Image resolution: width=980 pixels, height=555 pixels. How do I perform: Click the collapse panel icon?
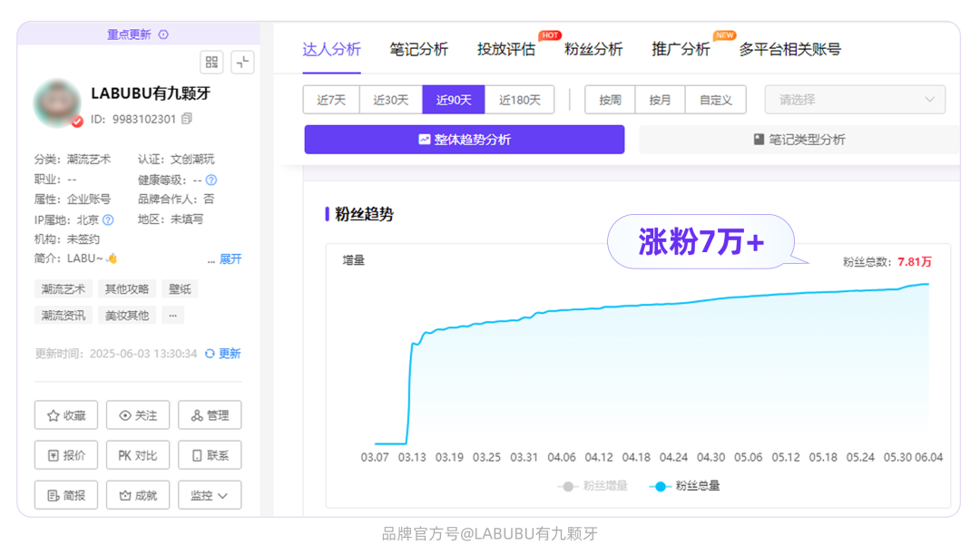coord(242,62)
